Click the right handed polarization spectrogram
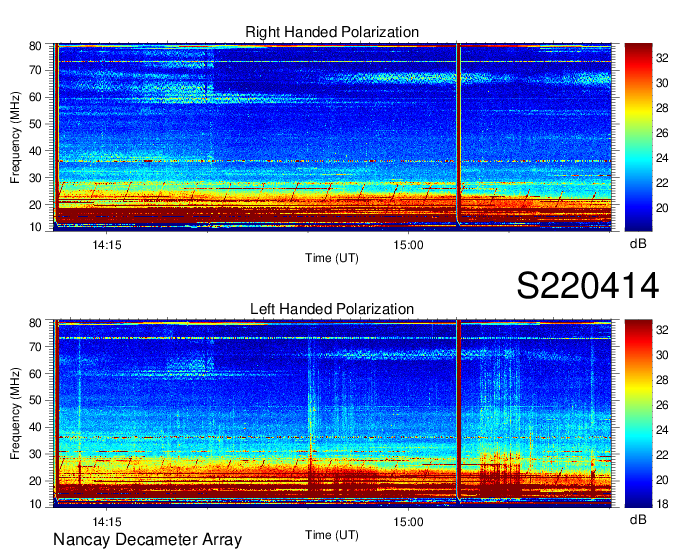Image resolution: width=680 pixels, height=552 pixels. 333,137
